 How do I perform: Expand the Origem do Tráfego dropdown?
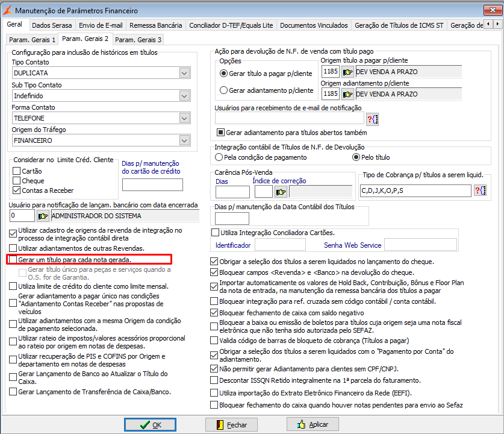pyautogui.click(x=184, y=140)
